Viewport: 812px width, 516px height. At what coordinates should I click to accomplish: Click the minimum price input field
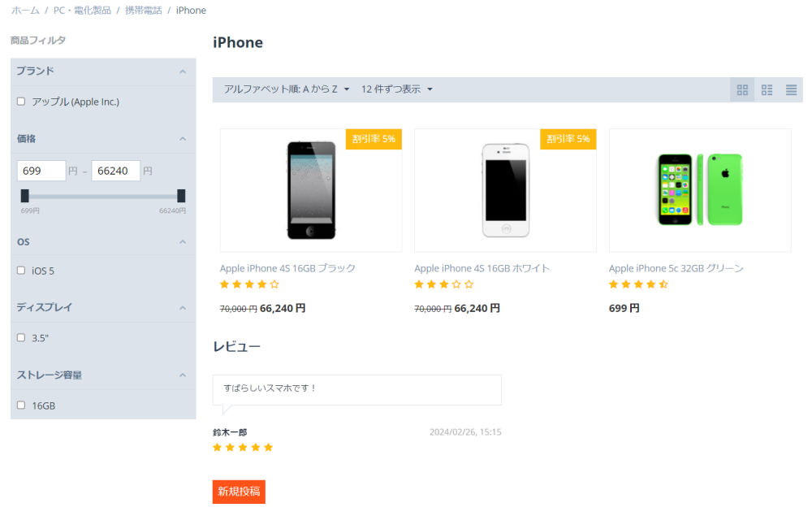tap(41, 171)
